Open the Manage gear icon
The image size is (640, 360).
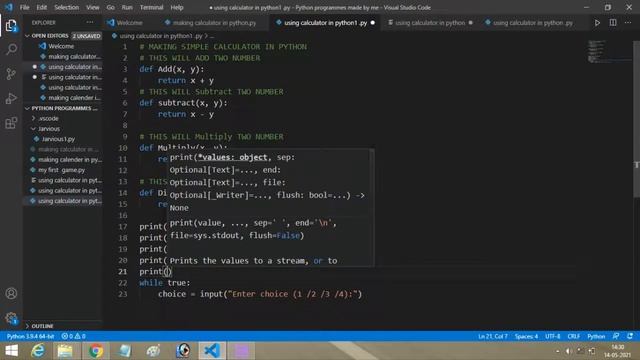11,318
